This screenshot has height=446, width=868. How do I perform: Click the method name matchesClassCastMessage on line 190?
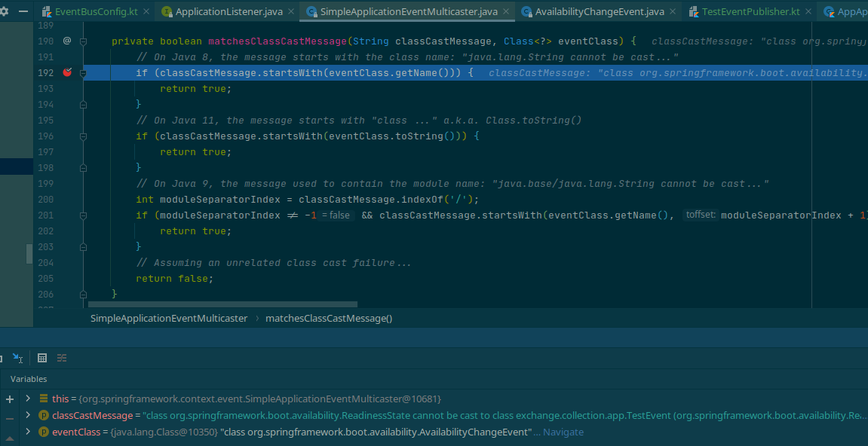click(x=277, y=41)
